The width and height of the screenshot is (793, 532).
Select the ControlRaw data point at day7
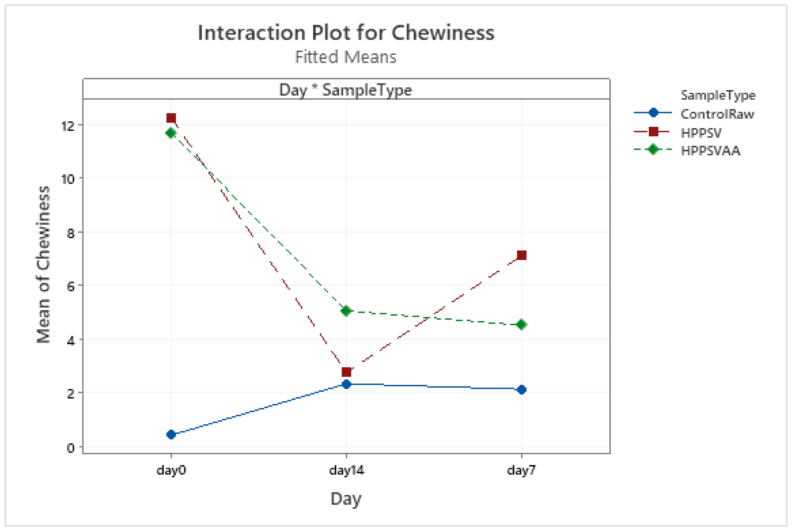[521, 389]
